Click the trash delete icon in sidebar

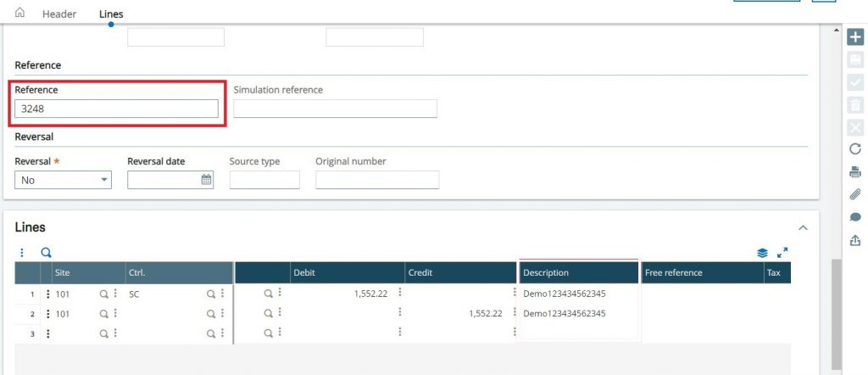point(855,104)
